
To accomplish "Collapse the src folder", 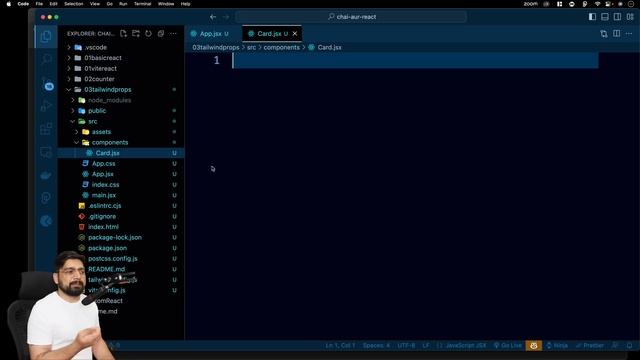I will click(x=93, y=122).
